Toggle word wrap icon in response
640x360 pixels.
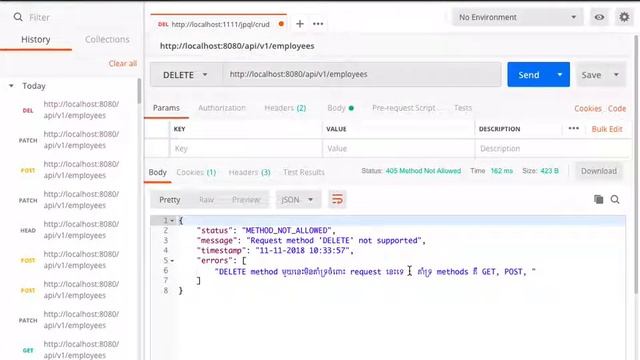[337, 200]
